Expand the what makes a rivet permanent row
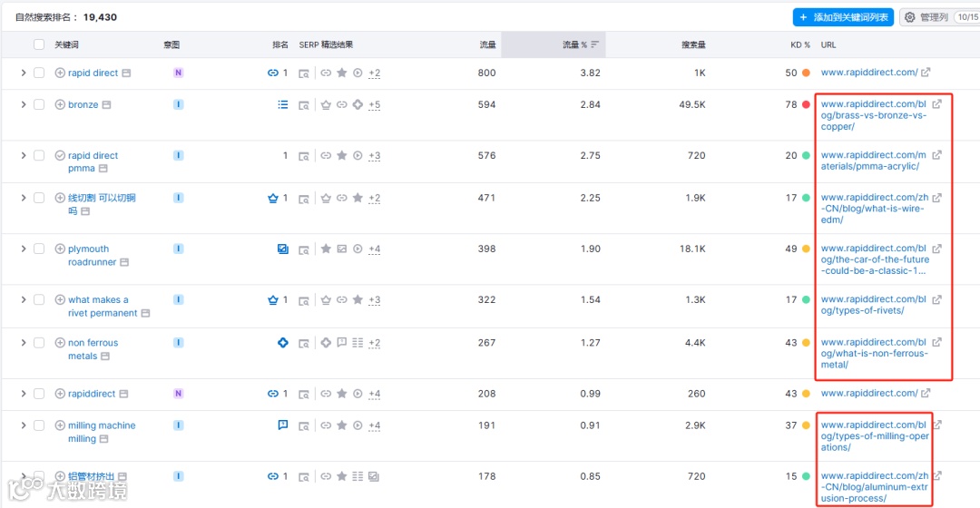 pyautogui.click(x=23, y=300)
